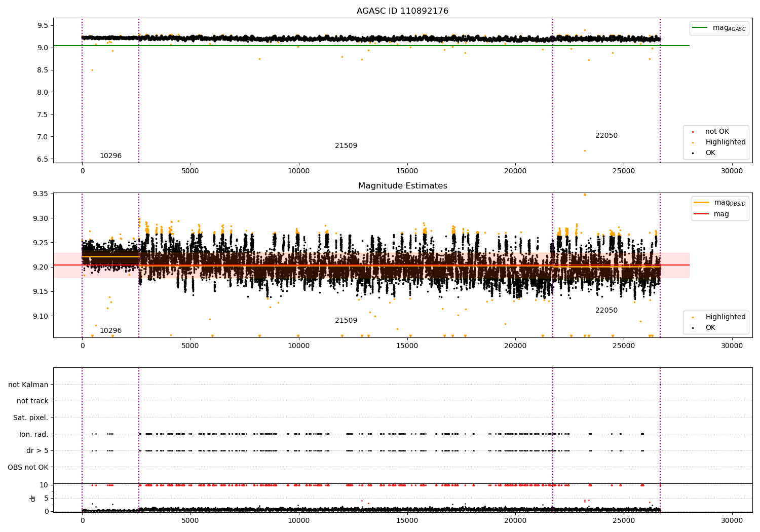Click the 21509 obsid label in middle plot

click(346, 321)
